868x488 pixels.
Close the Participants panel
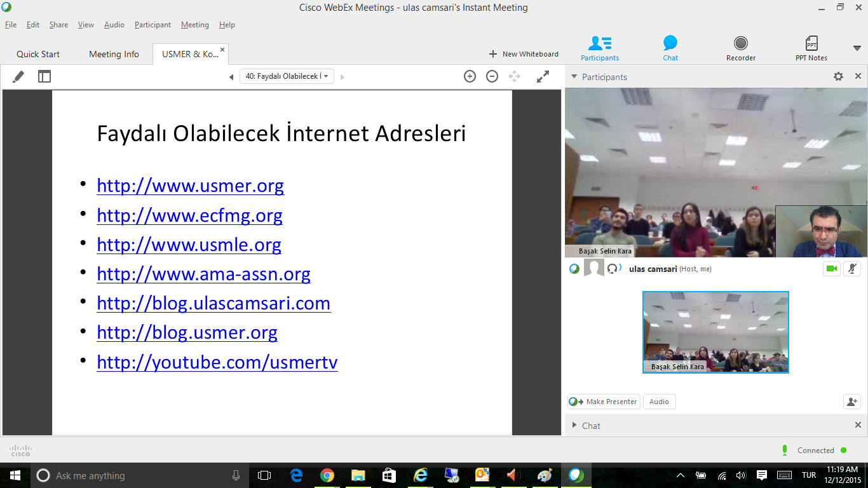[x=858, y=76]
